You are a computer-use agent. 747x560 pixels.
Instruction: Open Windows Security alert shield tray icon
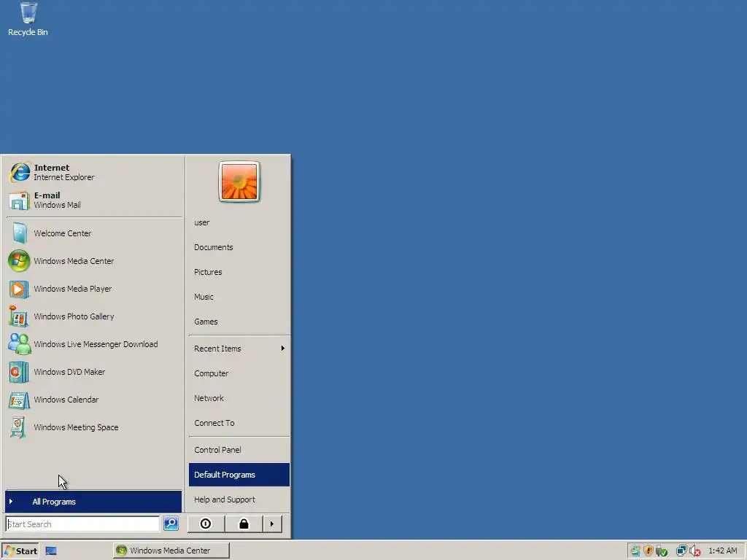click(x=648, y=551)
